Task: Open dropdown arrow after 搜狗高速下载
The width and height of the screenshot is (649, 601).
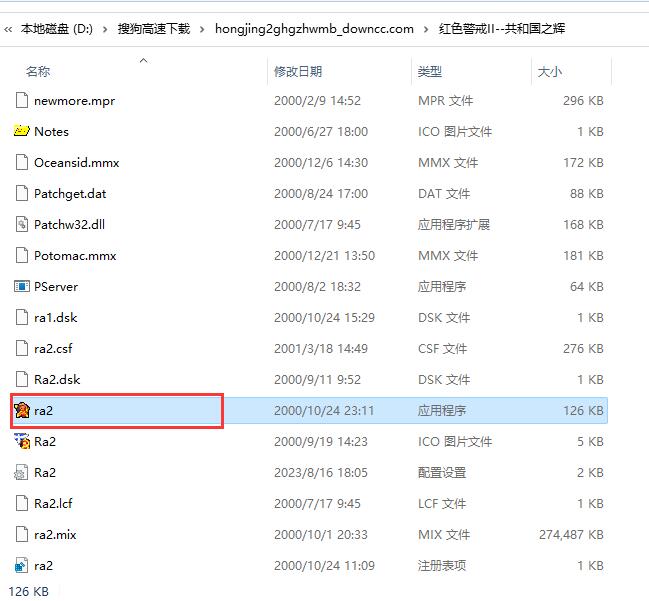Action: pos(202,29)
